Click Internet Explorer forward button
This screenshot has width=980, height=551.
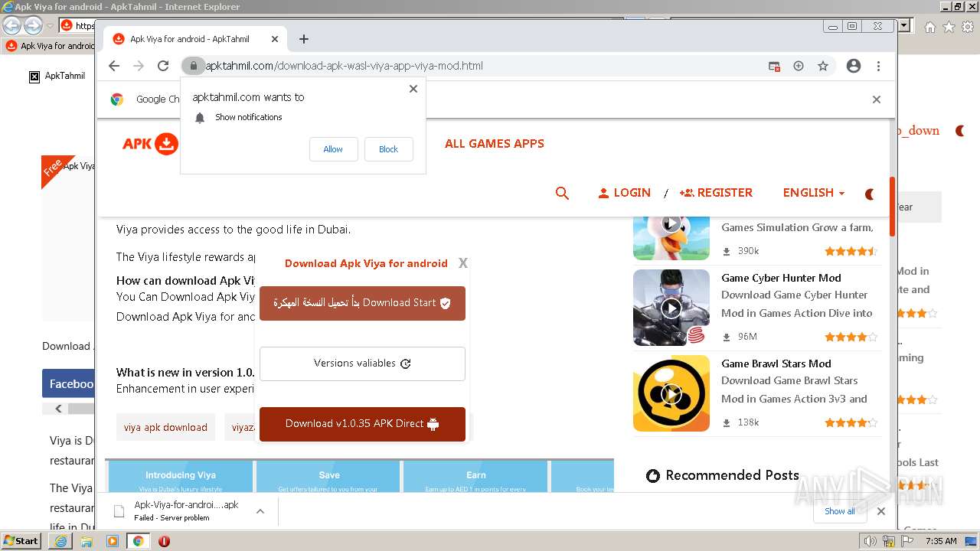(33, 26)
